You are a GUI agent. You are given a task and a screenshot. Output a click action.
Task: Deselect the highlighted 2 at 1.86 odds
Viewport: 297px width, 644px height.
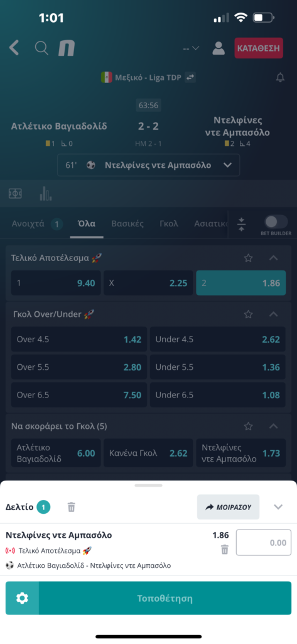240,283
